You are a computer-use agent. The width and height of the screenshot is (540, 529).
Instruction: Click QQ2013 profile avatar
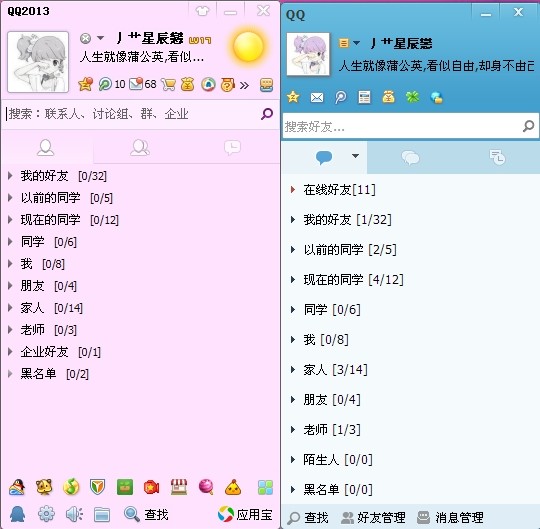coord(38,62)
